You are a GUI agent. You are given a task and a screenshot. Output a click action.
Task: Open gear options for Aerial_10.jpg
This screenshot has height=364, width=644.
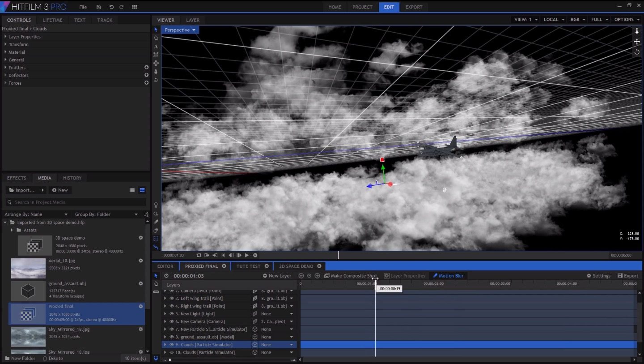click(x=141, y=261)
